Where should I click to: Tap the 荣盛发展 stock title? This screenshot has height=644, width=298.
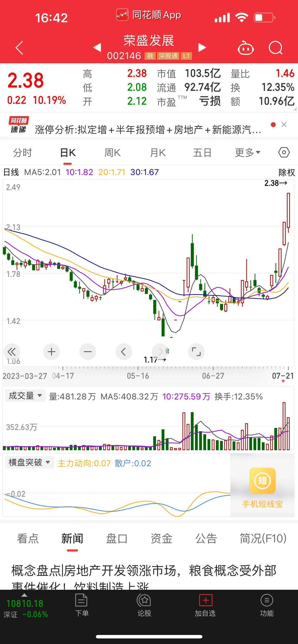(149, 40)
